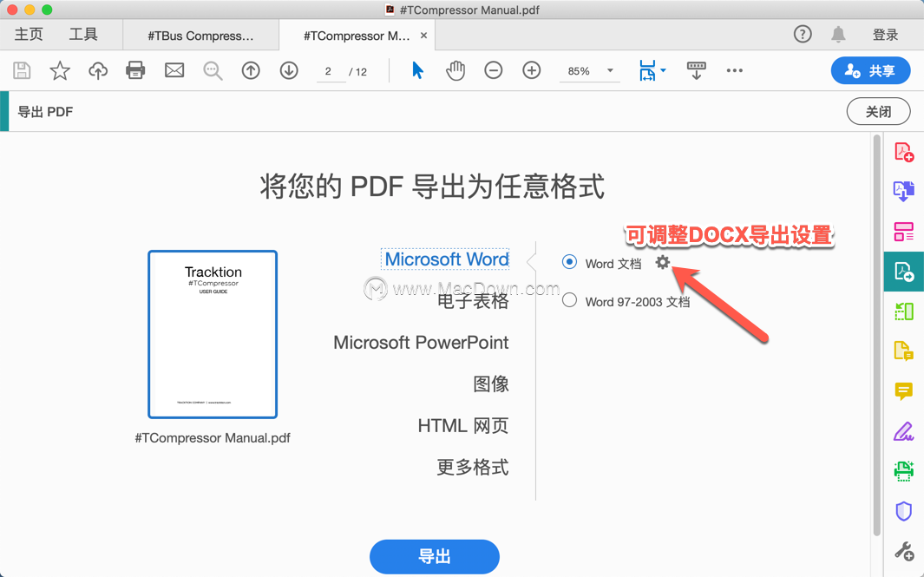Open Send for Comments sidebar tool
Image resolution: width=924 pixels, height=577 pixels.
point(904,351)
